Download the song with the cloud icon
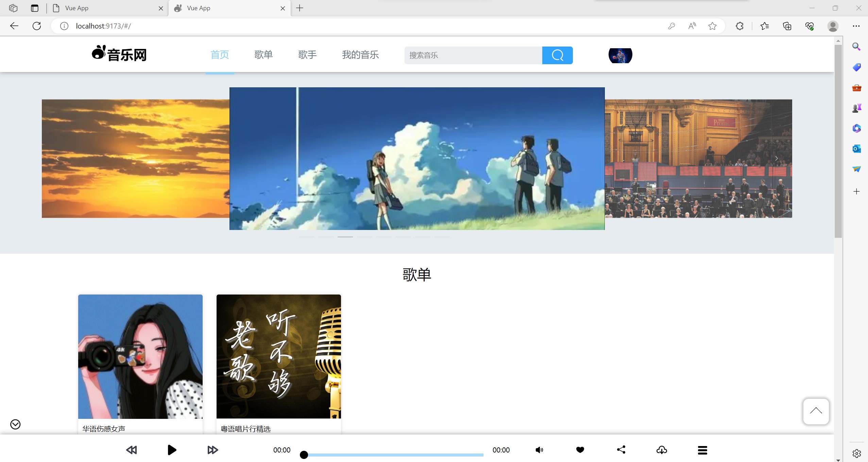This screenshot has height=462, width=868. [662, 450]
